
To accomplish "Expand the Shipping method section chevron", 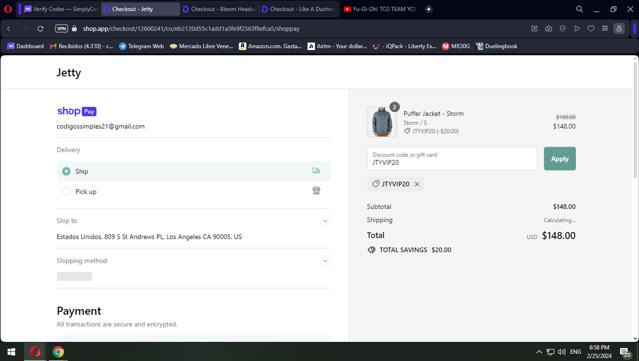I will click(x=325, y=261).
